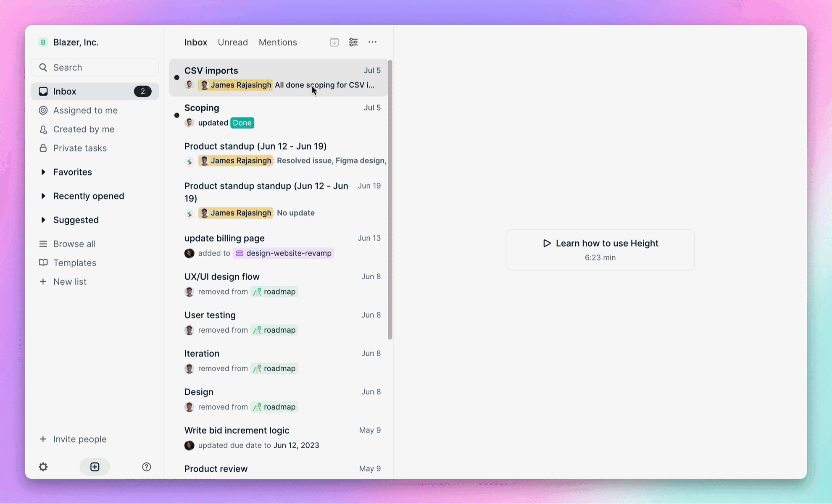Click the Assigned to me target icon
This screenshot has height=504, width=832.
point(43,110)
